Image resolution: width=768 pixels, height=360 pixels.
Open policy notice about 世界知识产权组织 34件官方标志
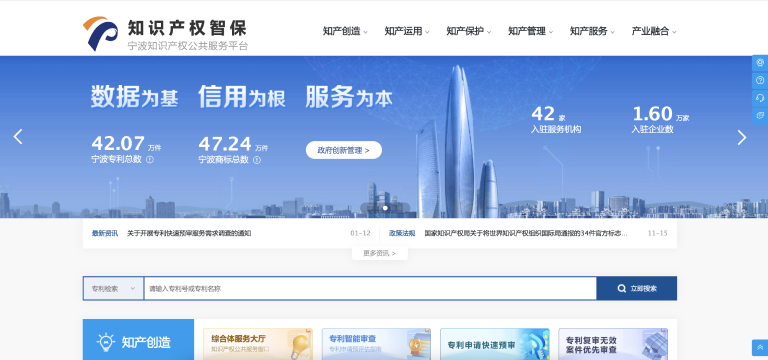[x=526, y=233]
